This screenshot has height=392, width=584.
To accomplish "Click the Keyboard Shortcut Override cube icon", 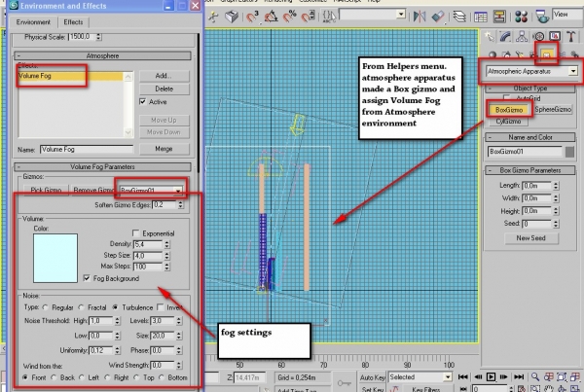I will 232,17.
